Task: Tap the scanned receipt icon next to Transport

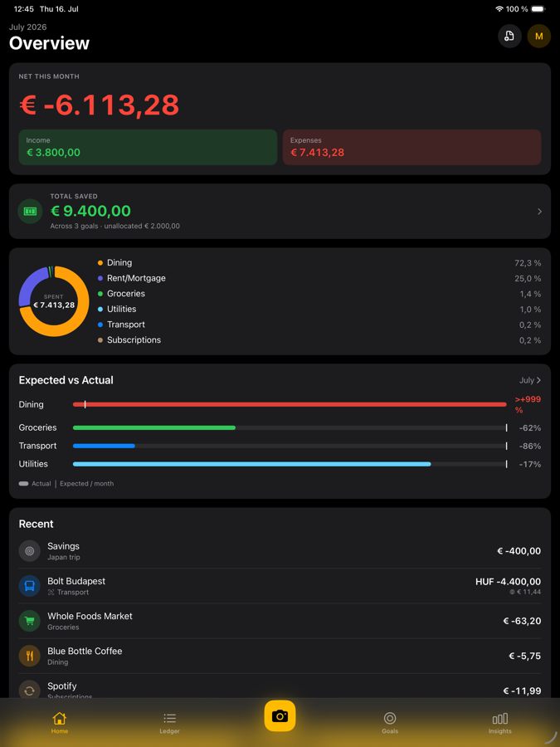Action: point(51,592)
